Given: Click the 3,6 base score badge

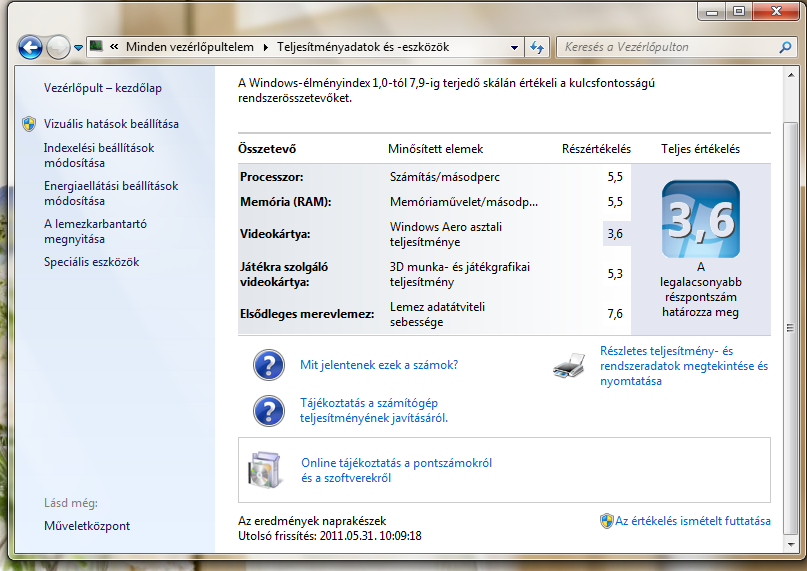Looking at the screenshot, I should (x=700, y=219).
